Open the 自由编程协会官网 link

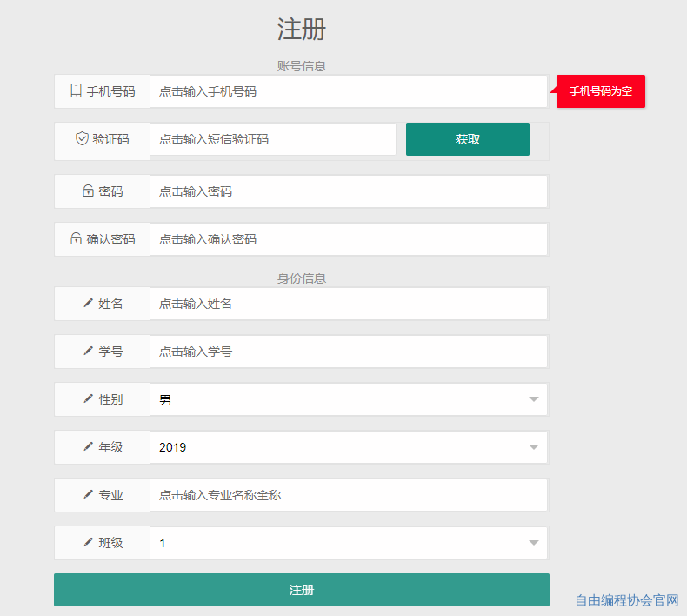[627, 600]
